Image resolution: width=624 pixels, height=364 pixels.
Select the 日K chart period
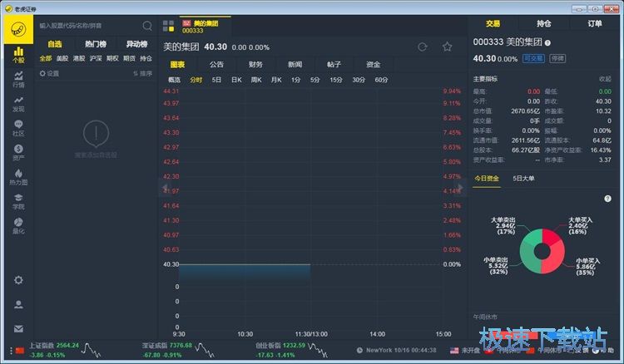(236, 80)
